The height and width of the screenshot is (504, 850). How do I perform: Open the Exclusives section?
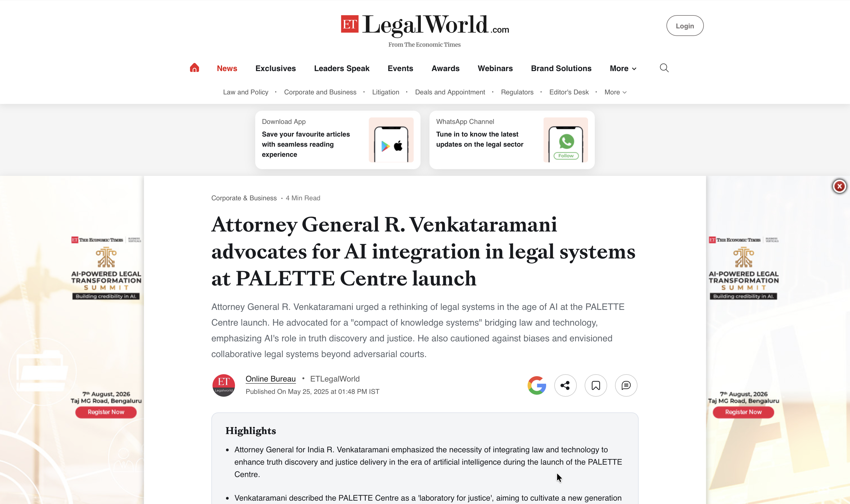275,68
